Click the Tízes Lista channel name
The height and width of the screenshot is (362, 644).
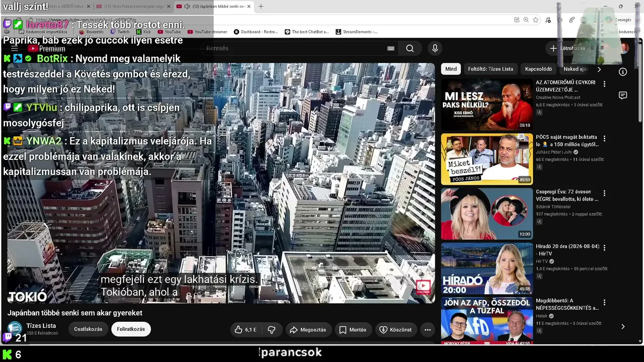[41, 326]
